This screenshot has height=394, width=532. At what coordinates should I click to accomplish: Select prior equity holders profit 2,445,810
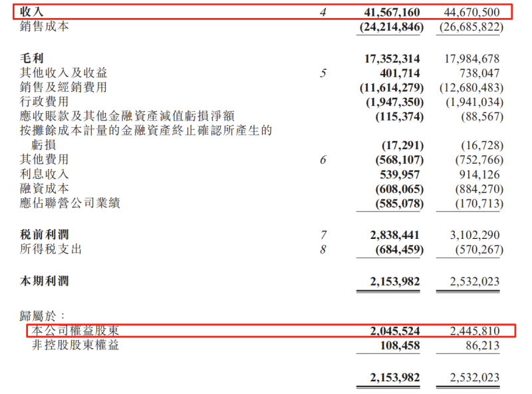[475, 331]
